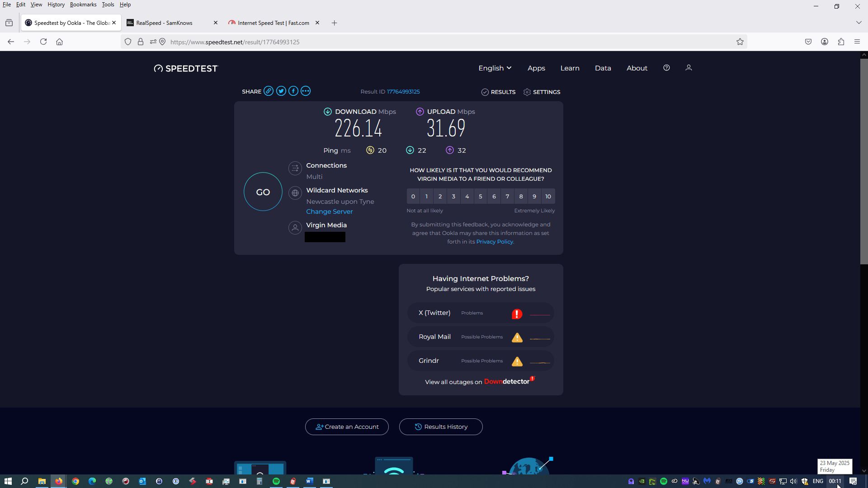Open the list all tabs chevron
The width and height of the screenshot is (868, 488).
pos(859,23)
